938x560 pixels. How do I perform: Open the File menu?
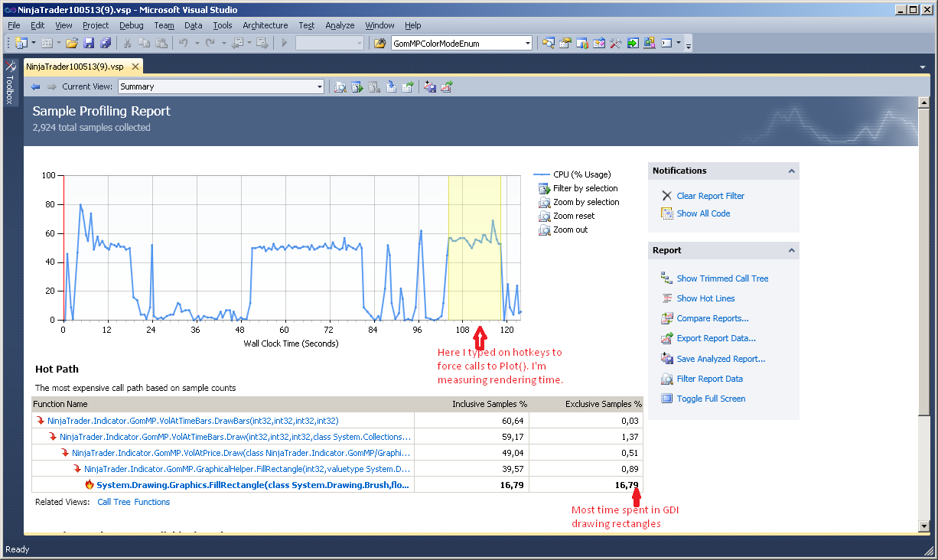pos(14,25)
